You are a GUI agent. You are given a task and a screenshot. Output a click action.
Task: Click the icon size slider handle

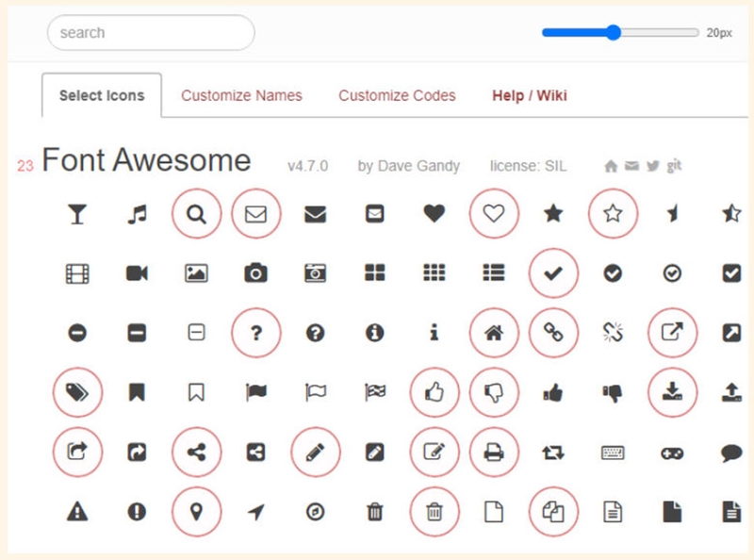pos(614,33)
